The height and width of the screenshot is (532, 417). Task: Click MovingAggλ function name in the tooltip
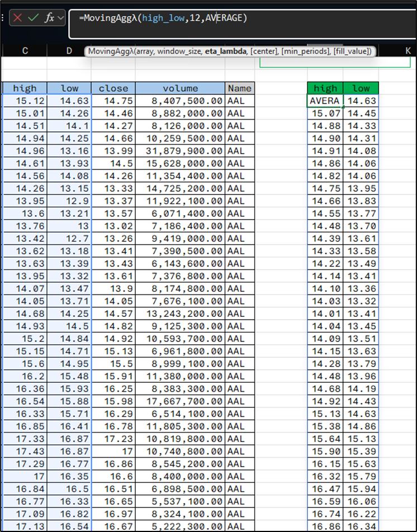click(x=111, y=51)
